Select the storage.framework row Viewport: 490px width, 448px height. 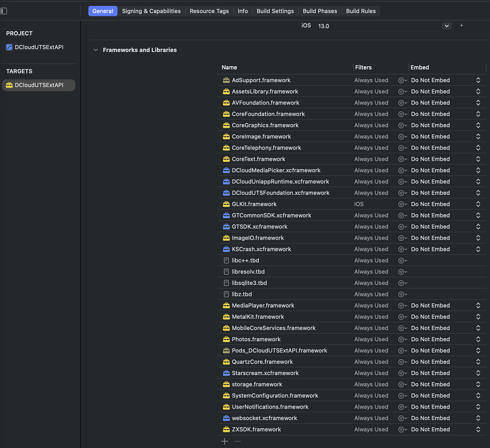352,384
